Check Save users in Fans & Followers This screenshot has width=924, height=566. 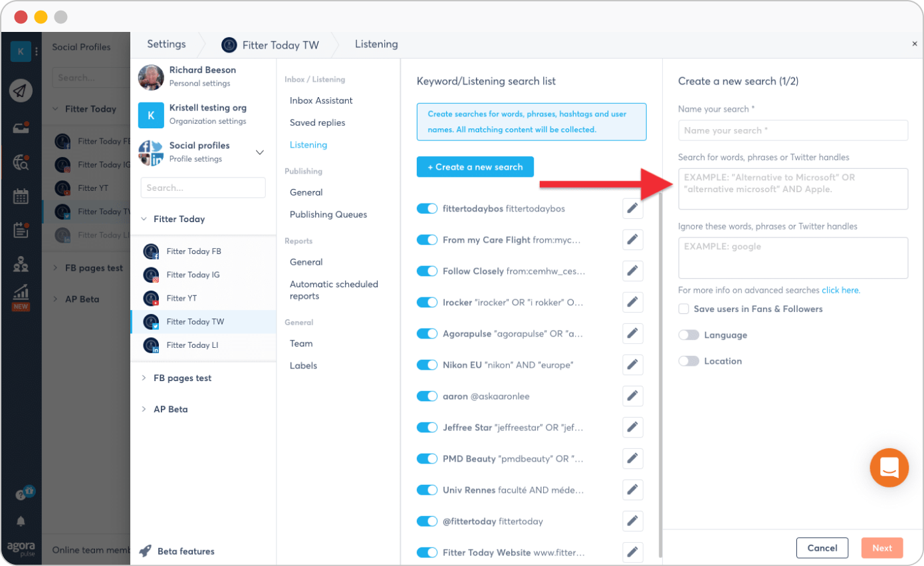tap(683, 309)
